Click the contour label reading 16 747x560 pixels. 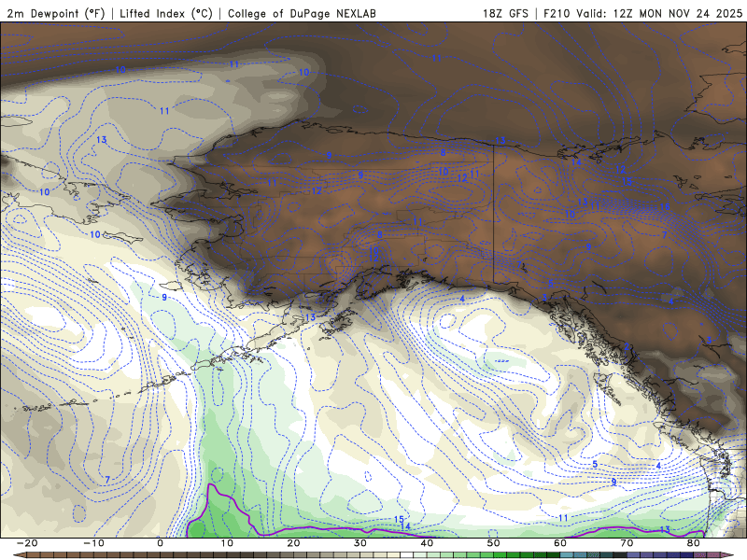click(665, 206)
